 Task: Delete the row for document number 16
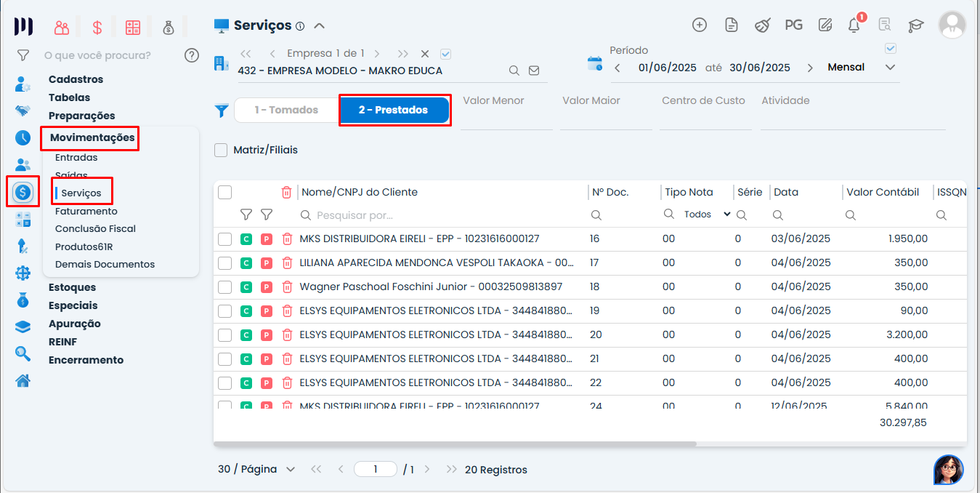[x=287, y=239]
